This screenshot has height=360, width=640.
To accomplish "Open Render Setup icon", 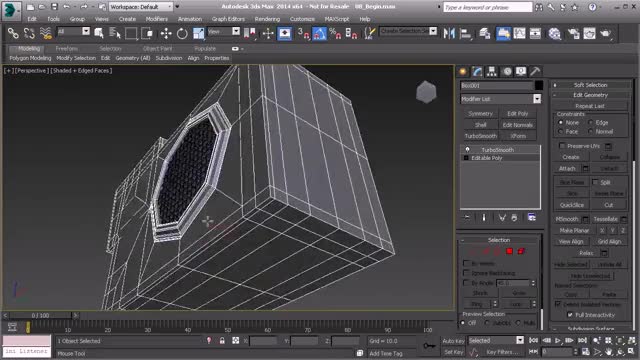I will [573, 33].
